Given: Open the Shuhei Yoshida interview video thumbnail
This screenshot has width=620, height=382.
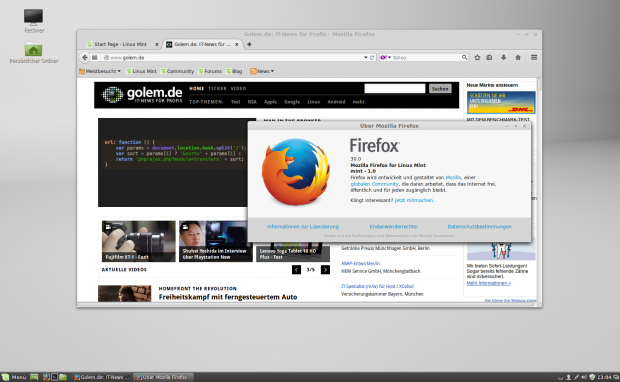Looking at the screenshot, I should click(x=215, y=241).
